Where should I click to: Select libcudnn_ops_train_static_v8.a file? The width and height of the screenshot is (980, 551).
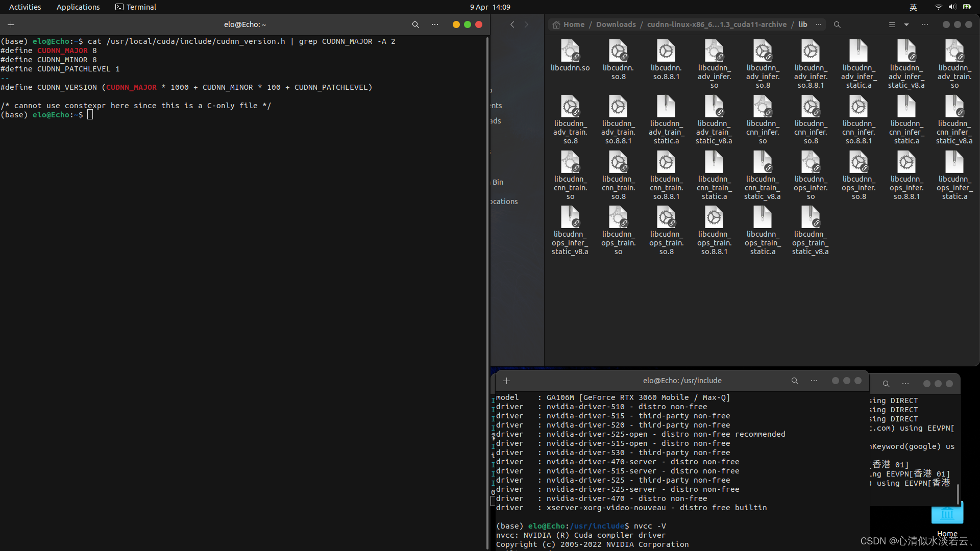(x=811, y=231)
